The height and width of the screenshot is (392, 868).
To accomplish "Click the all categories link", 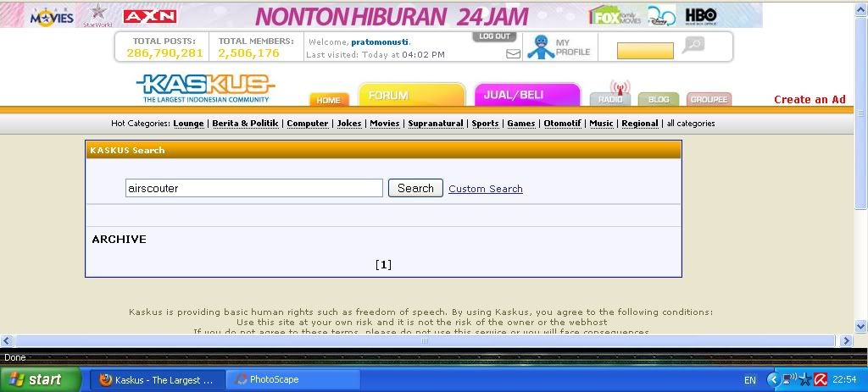I will 690,124.
